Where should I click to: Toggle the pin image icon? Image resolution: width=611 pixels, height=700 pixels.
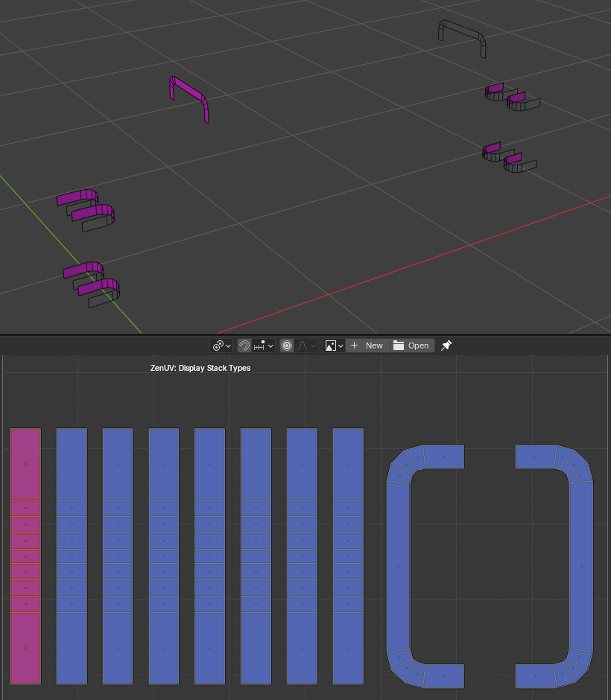[446, 346]
